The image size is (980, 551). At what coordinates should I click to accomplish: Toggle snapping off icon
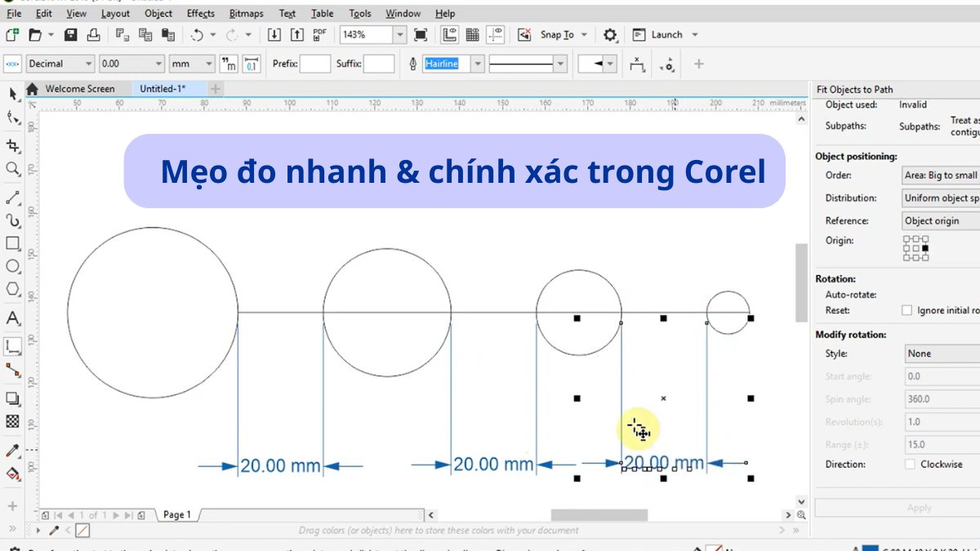524,34
